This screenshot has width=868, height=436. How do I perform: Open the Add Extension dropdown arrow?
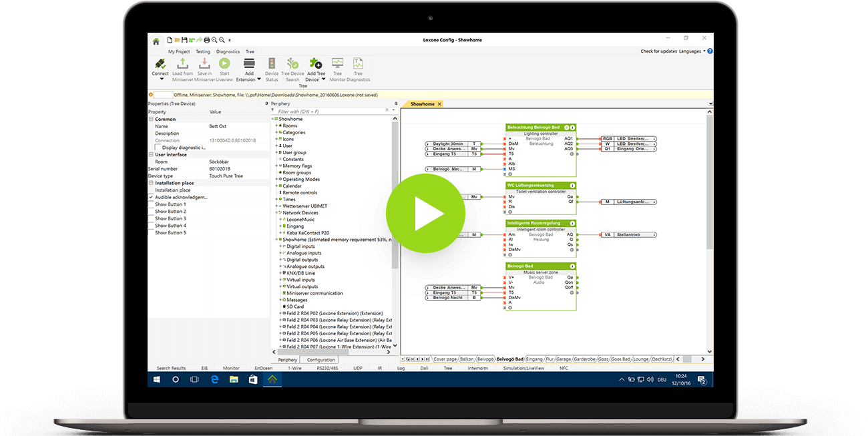(258, 79)
